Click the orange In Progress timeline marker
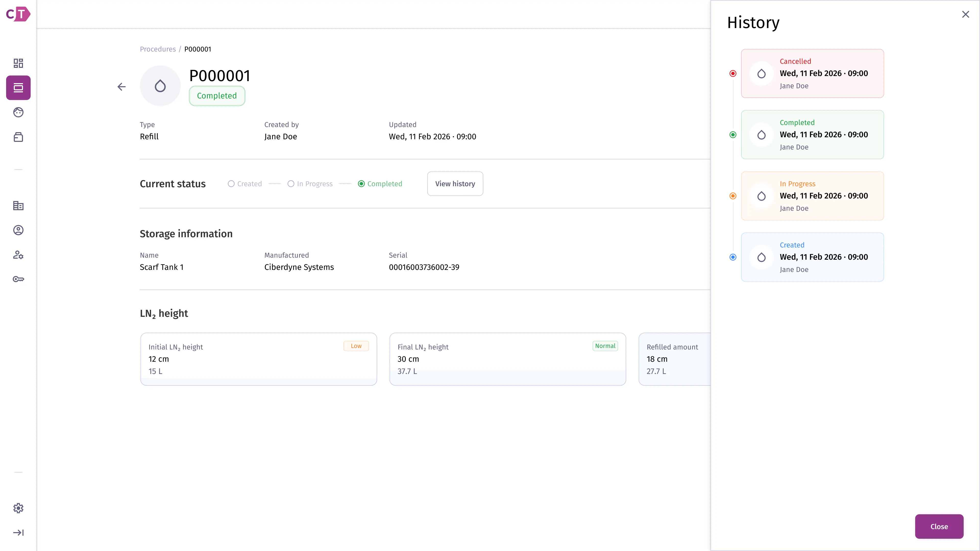This screenshot has width=980, height=551. [x=733, y=196]
